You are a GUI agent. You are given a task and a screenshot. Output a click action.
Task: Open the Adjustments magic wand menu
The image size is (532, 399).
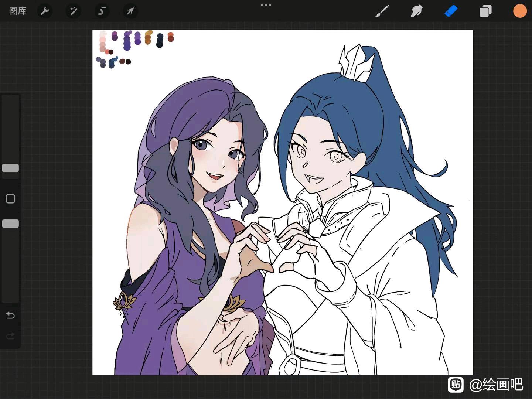click(73, 11)
